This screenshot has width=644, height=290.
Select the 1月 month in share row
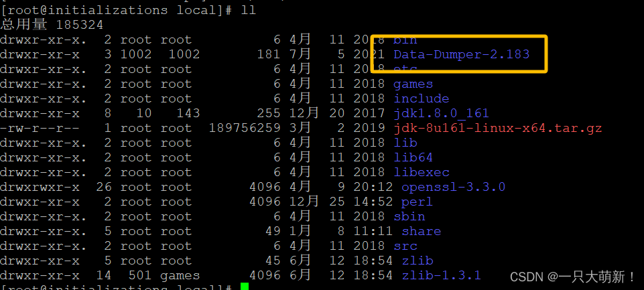pos(301,231)
